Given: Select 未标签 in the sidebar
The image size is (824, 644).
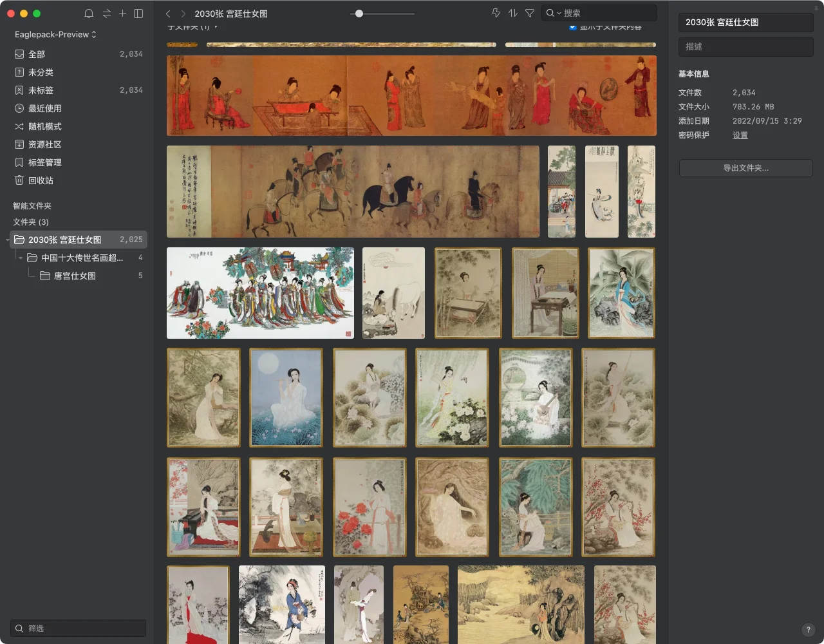Looking at the screenshot, I should point(79,90).
